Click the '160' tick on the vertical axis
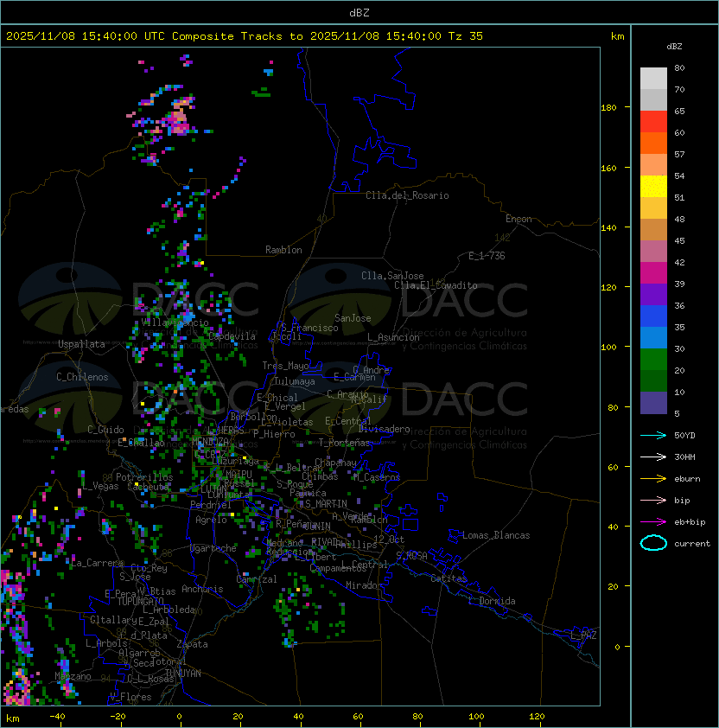The height and width of the screenshot is (728, 719). [608, 168]
